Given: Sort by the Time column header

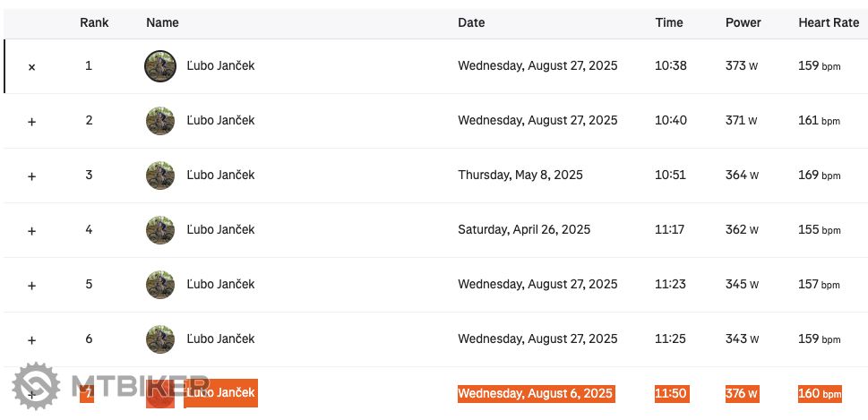Looking at the screenshot, I should point(669,23).
